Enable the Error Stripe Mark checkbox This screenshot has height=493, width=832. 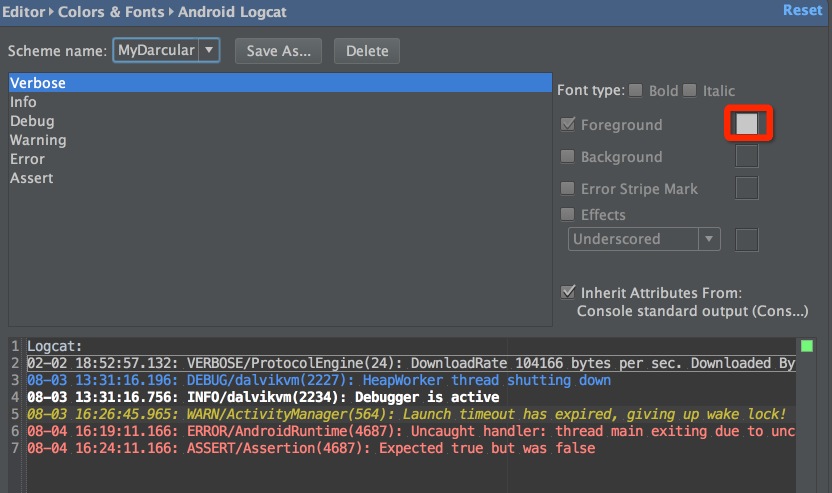pyautogui.click(x=568, y=188)
